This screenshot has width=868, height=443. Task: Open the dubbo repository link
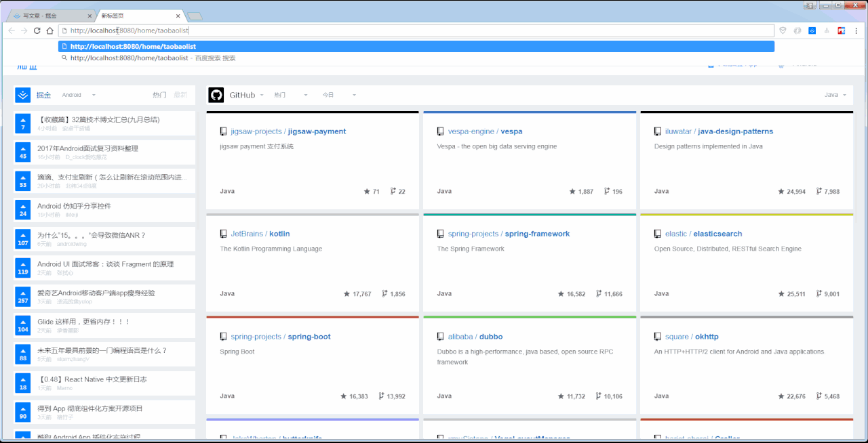pyautogui.click(x=475, y=337)
